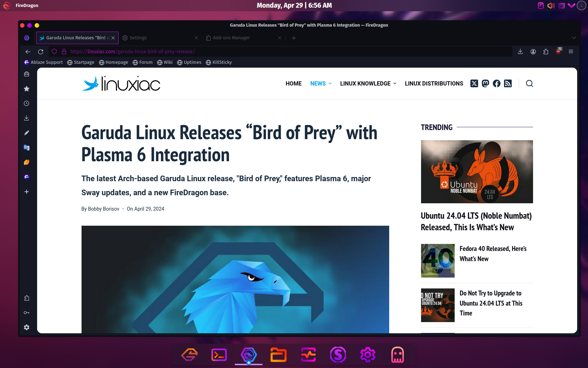The image size is (588, 368).
Task: Open the terminal app in dock
Action: (219, 355)
